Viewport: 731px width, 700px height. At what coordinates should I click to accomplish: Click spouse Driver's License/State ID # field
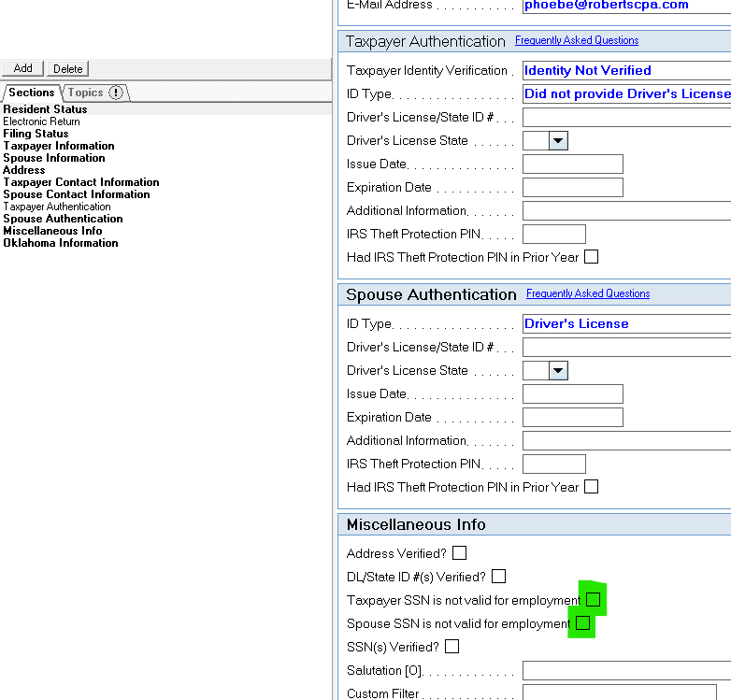626,347
